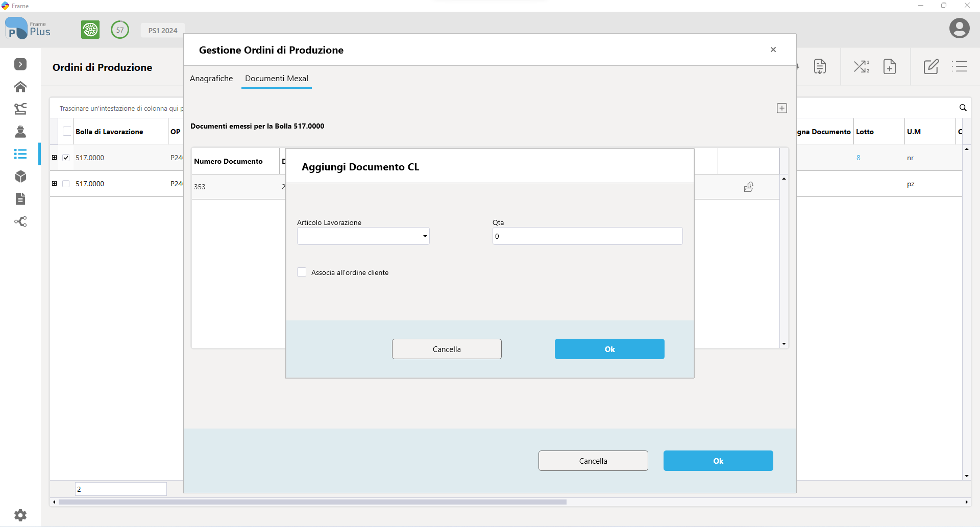Open the Home sidebar icon
980x527 pixels.
point(20,87)
